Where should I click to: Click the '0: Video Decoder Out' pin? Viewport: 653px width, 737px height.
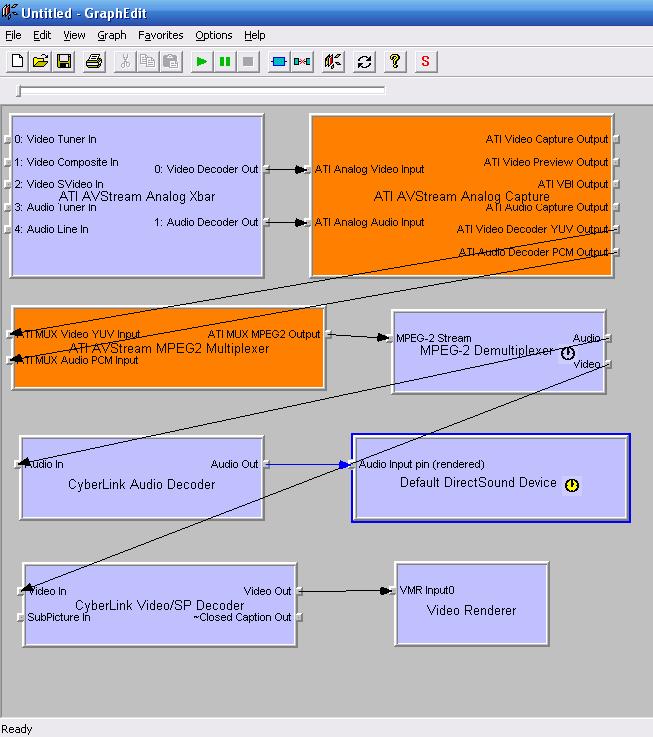(x=206, y=169)
